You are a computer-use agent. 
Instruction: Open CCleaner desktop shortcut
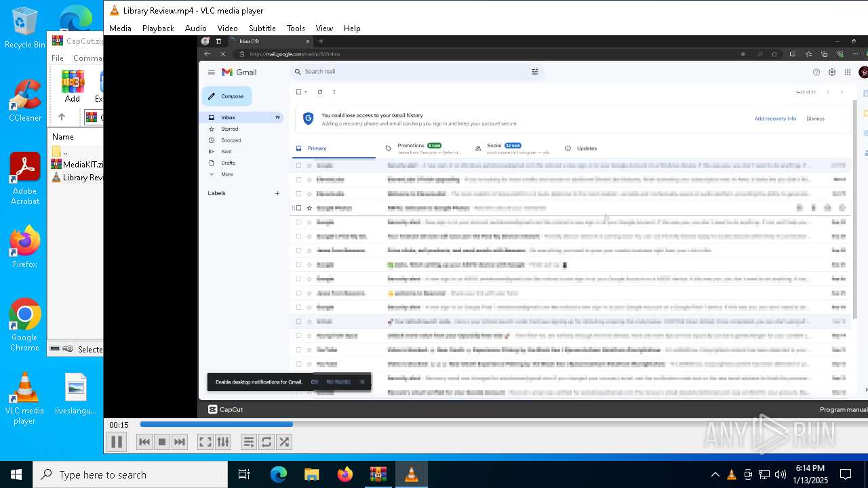tap(24, 100)
